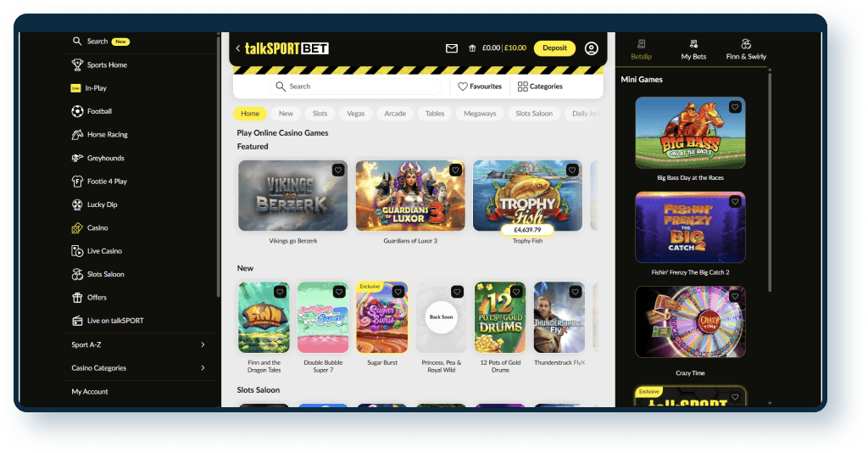The width and height of the screenshot is (868, 453).
Task: Open the messages envelope icon
Action: (452, 48)
